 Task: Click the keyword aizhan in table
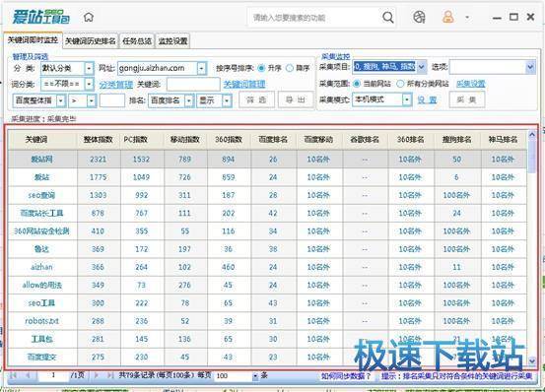(x=41, y=267)
